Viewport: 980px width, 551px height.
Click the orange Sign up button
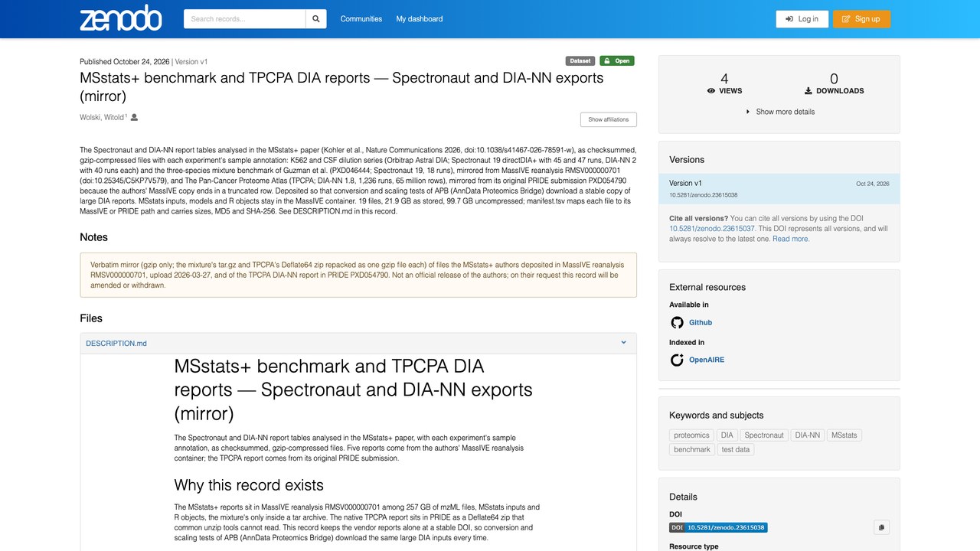click(x=861, y=19)
